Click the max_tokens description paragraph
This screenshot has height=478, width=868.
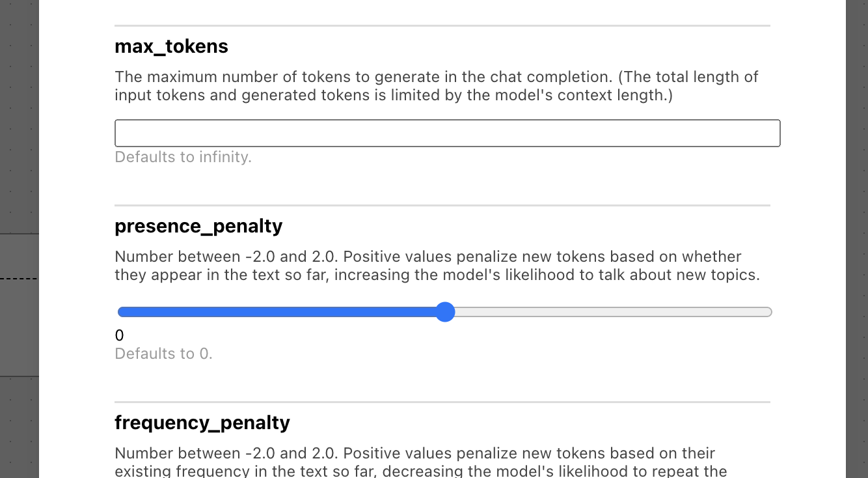pyautogui.click(x=436, y=86)
